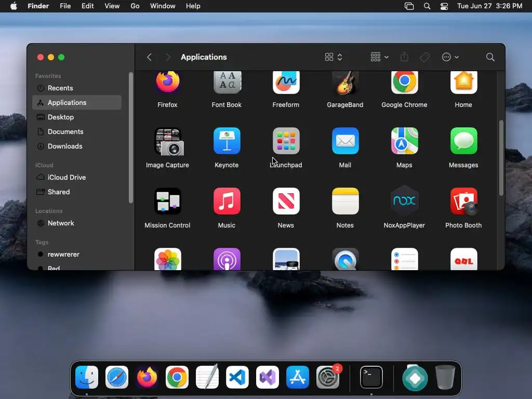This screenshot has height=399, width=532.
Task: Launch the App Store from the Dock
Action: (x=298, y=377)
